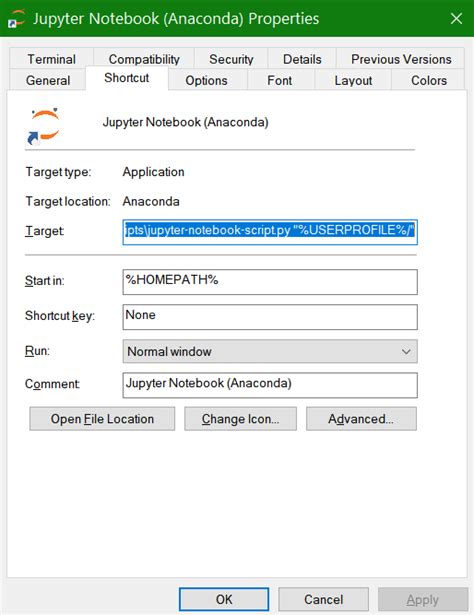Click the Jupyter shortcut icon in the title bar
The height and width of the screenshot is (615, 474).
coord(16,18)
